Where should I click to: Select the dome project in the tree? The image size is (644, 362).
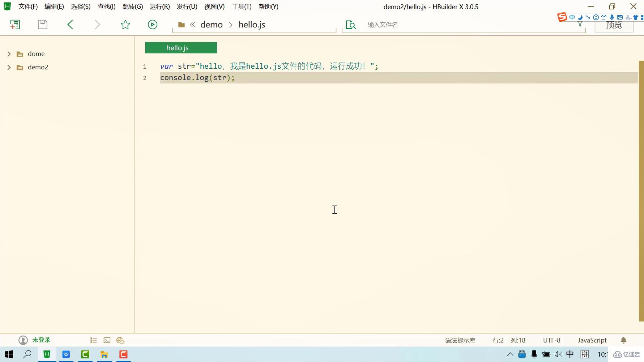click(x=36, y=54)
